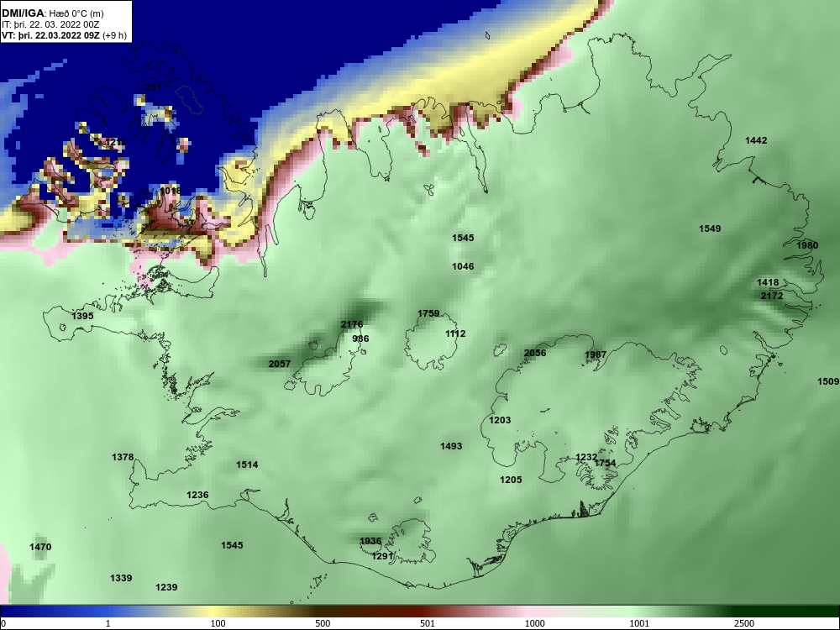
Task: Click the title text 'DMI/IGA: Hæð 0°C (m)'
Action: click(x=52, y=13)
